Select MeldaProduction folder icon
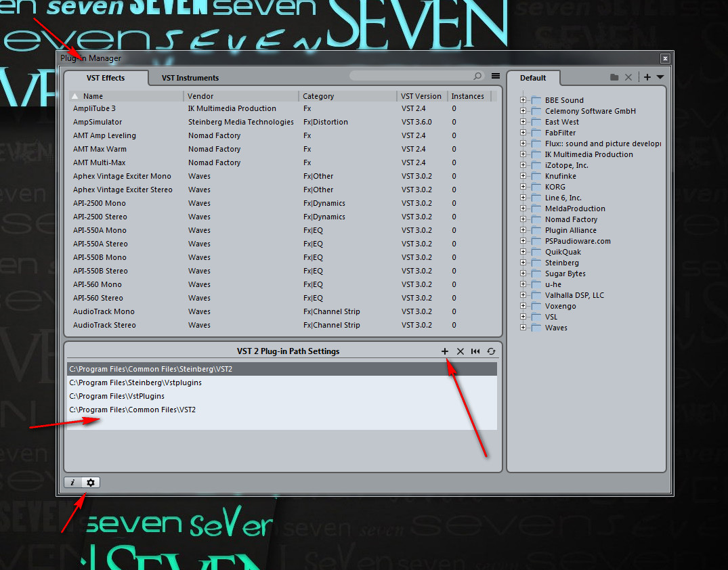This screenshot has height=570, width=728. point(536,209)
